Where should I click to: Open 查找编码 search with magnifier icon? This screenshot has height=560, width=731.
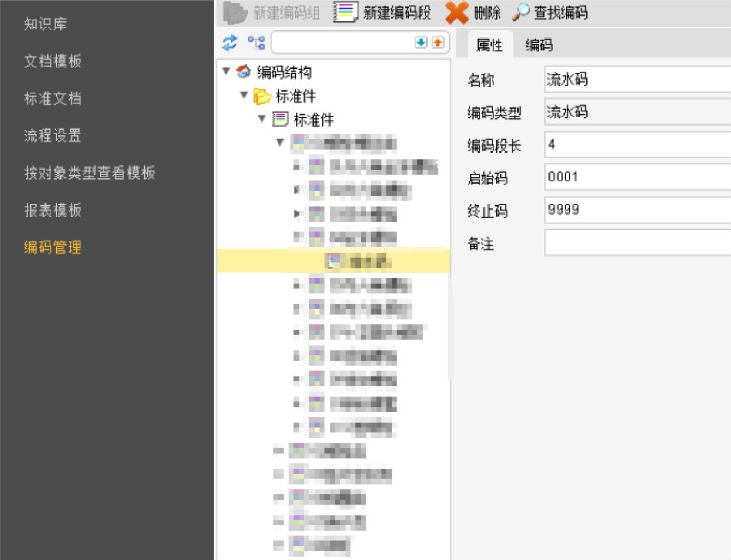click(x=550, y=12)
